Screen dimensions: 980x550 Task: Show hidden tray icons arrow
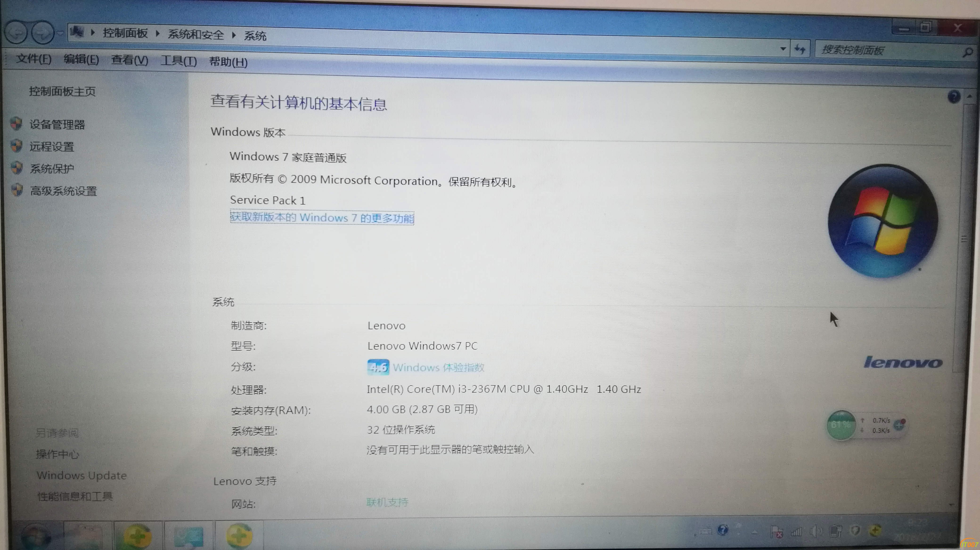pyautogui.click(x=754, y=532)
